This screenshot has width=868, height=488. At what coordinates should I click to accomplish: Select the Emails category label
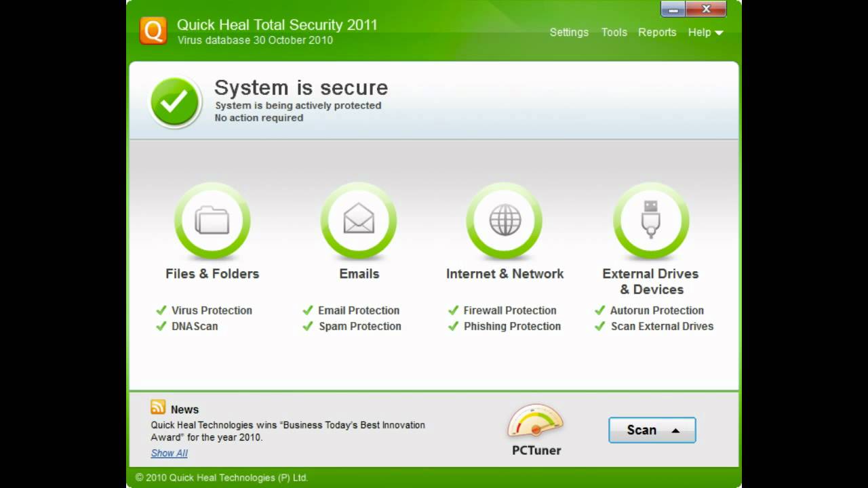pos(359,274)
